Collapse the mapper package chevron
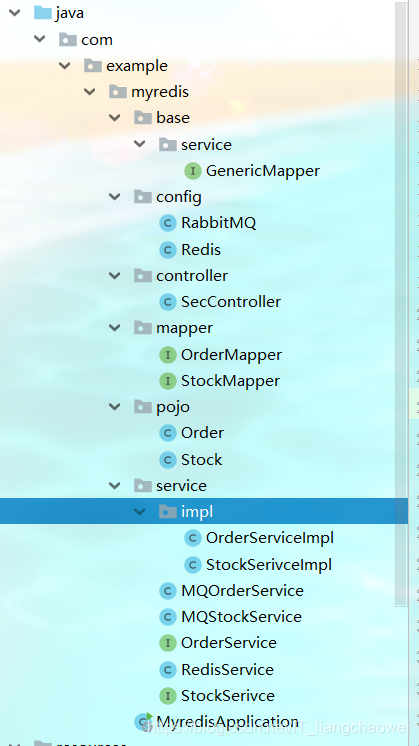The width and height of the screenshot is (419, 746). (115, 328)
